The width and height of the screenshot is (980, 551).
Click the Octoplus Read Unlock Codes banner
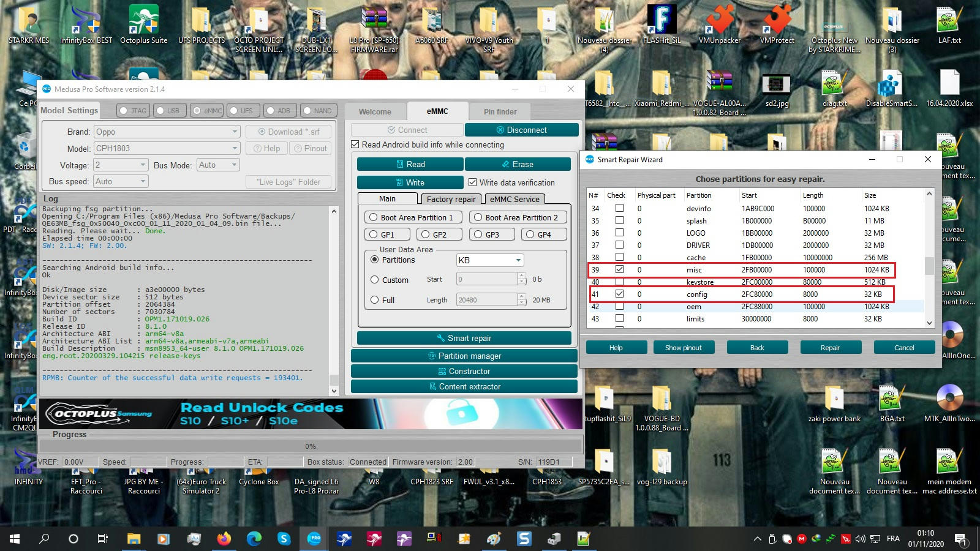tap(310, 414)
